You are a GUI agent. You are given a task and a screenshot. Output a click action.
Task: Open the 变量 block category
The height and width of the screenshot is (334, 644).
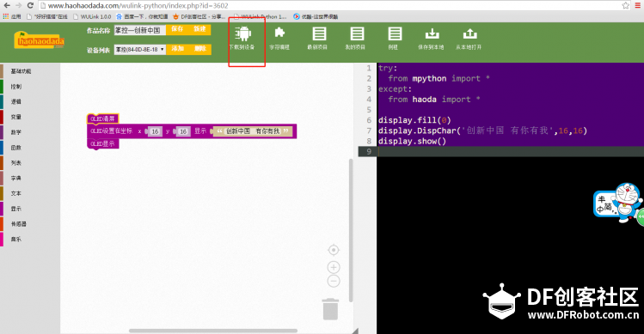(x=16, y=117)
